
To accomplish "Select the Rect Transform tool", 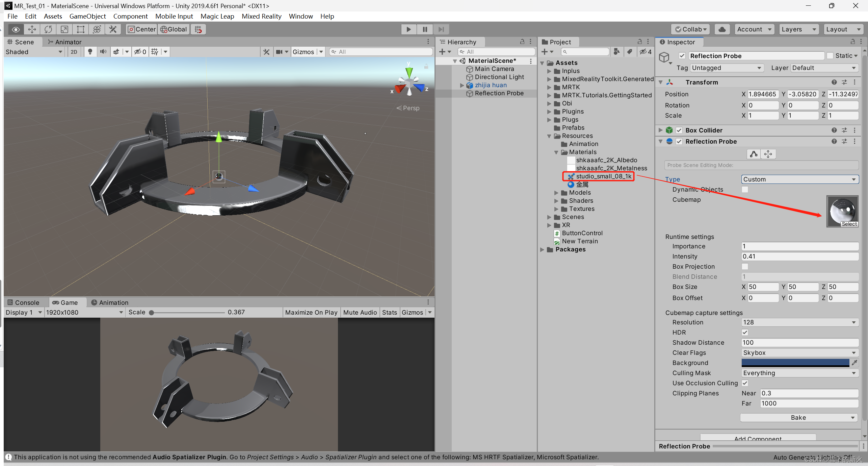I will point(80,29).
